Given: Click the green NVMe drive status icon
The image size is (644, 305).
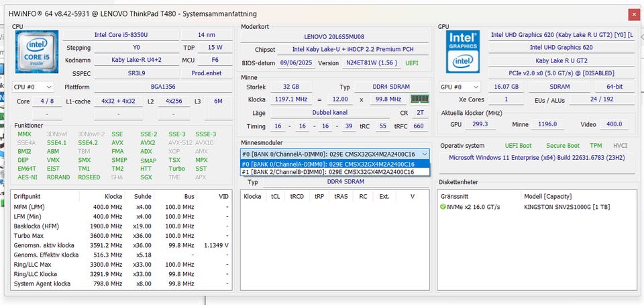Looking at the screenshot, I should coord(443,207).
